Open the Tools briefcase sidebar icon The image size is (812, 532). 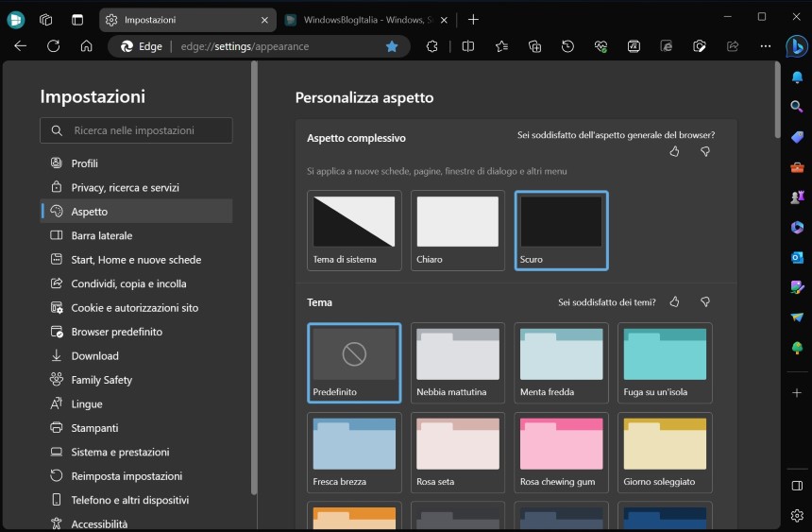point(798,167)
